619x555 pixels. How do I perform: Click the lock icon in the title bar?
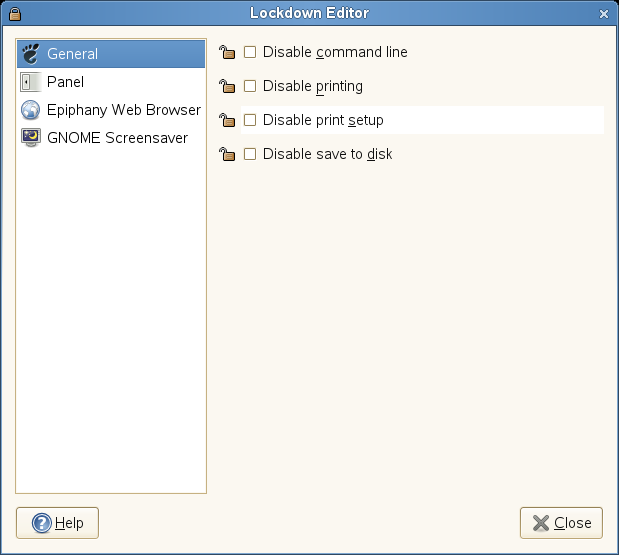(x=14, y=13)
